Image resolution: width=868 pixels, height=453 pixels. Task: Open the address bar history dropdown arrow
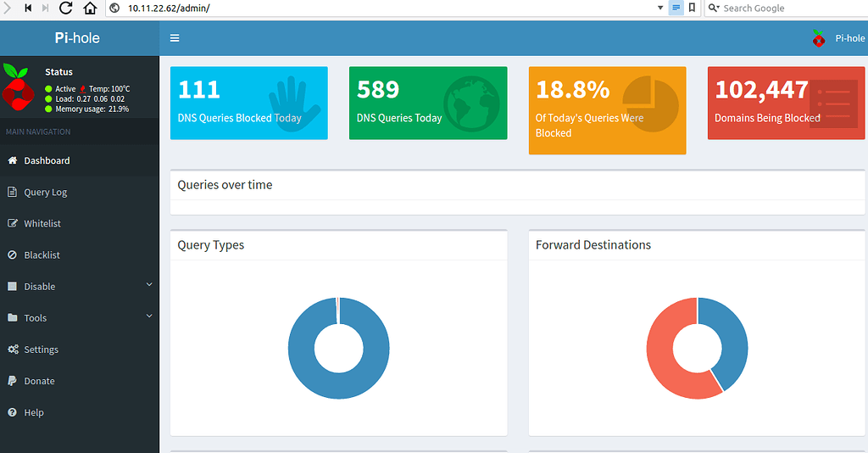pos(660,8)
